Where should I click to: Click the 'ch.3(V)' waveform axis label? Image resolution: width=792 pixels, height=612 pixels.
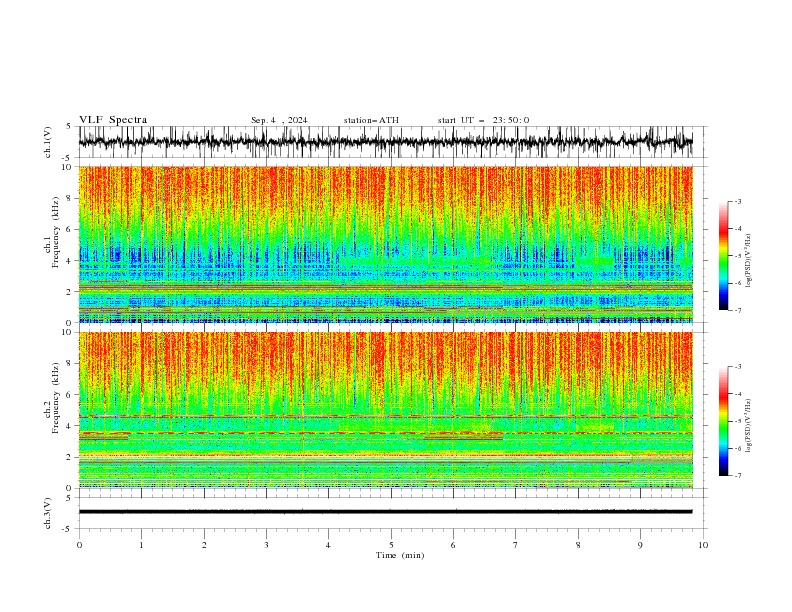point(48,514)
